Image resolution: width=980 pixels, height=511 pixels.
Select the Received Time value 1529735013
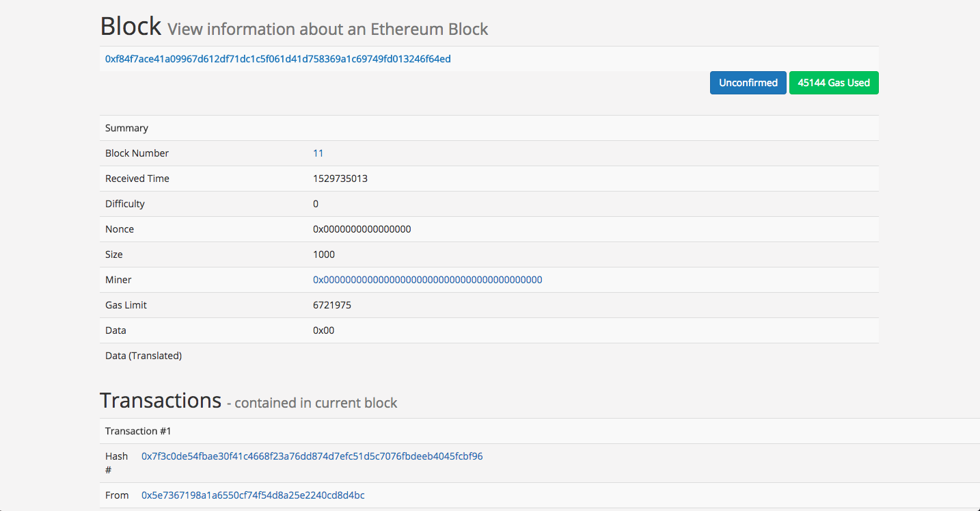click(340, 179)
